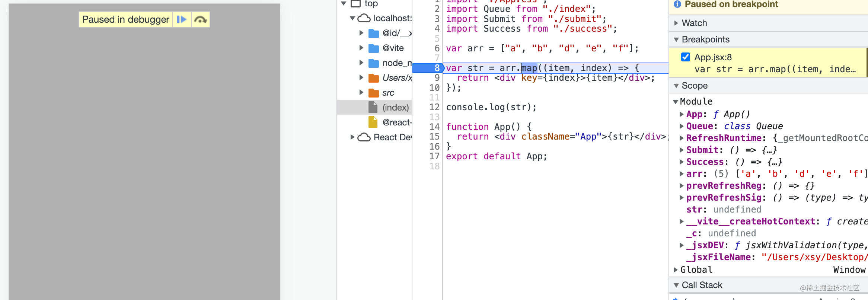Select the @vite folder icon

click(x=373, y=48)
